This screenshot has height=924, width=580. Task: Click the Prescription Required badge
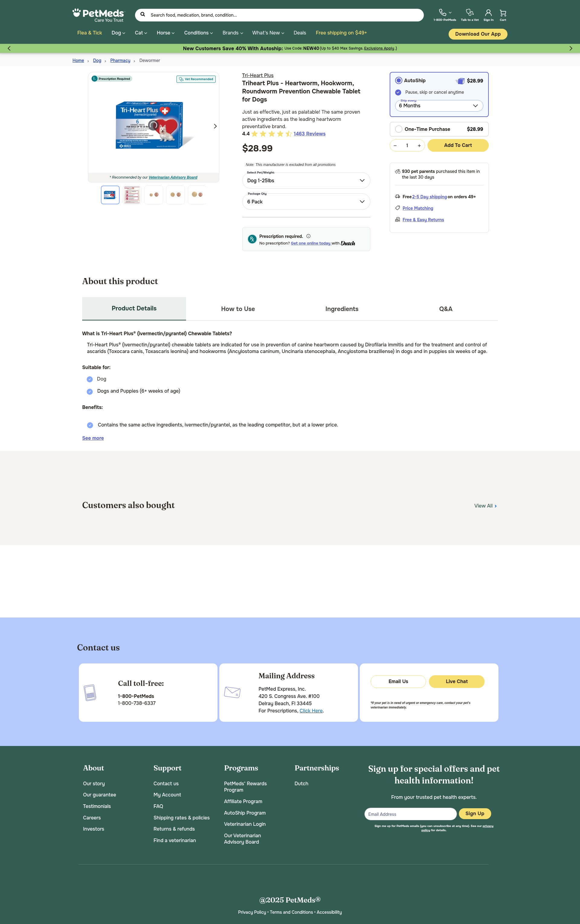(112, 79)
